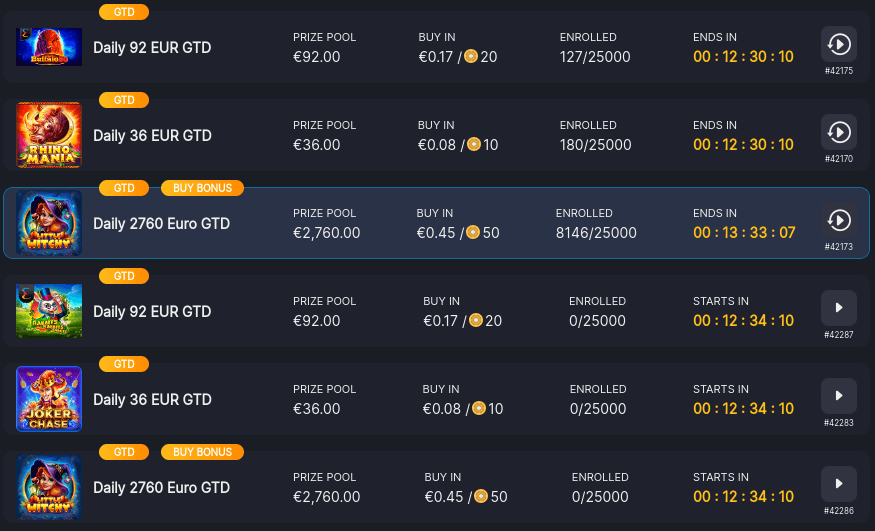The height and width of the screenshot is (531, 875).
Task: Click the coin icon in the €0.45 / 50 buy-in of the bottom row
Action: [480, 497]
